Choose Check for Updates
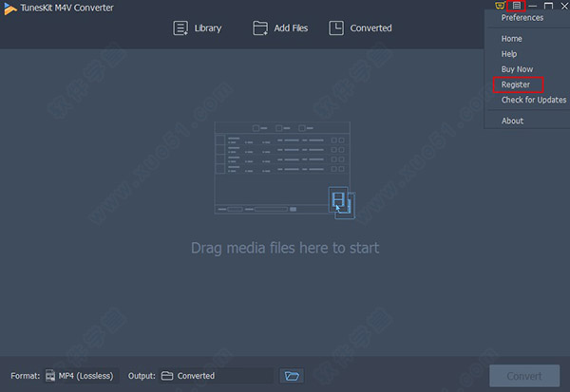This screenshot has height=392, width=570. (531, 100)
